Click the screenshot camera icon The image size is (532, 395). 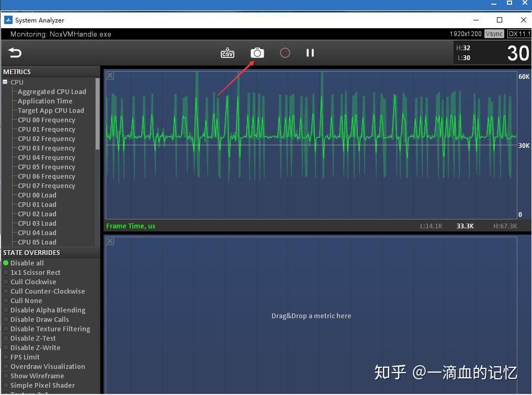click(257, 53)
